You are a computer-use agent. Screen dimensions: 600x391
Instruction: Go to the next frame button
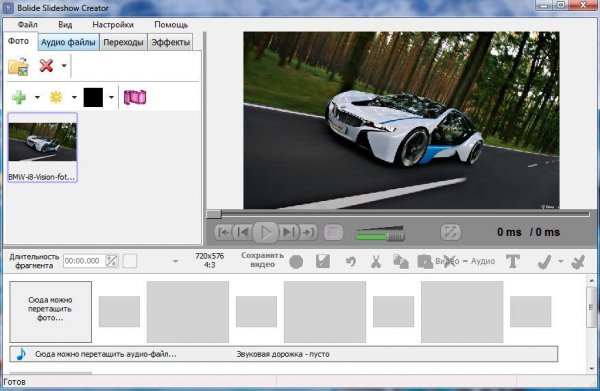(x=289, y=232)
